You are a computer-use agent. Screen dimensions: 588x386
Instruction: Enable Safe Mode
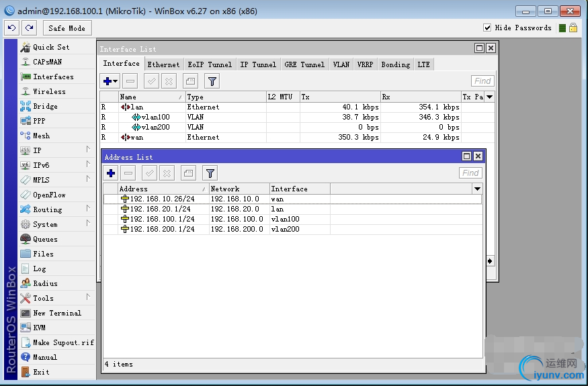[67, 28]
